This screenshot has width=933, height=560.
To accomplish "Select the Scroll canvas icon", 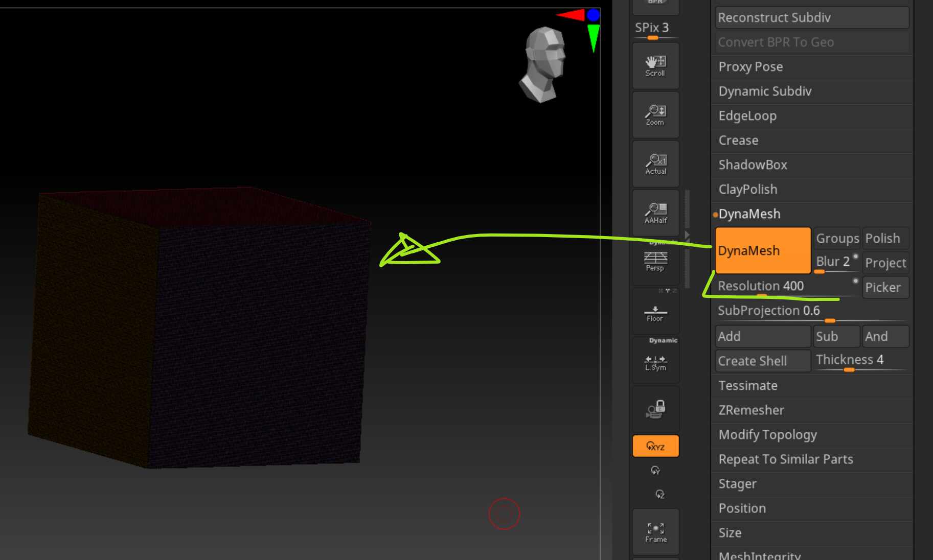I will 655,66.
